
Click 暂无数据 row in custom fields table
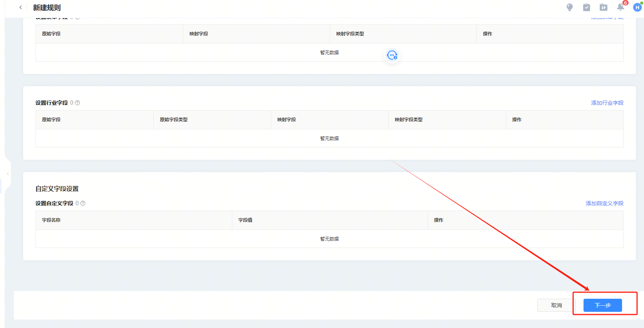(329, 239)
